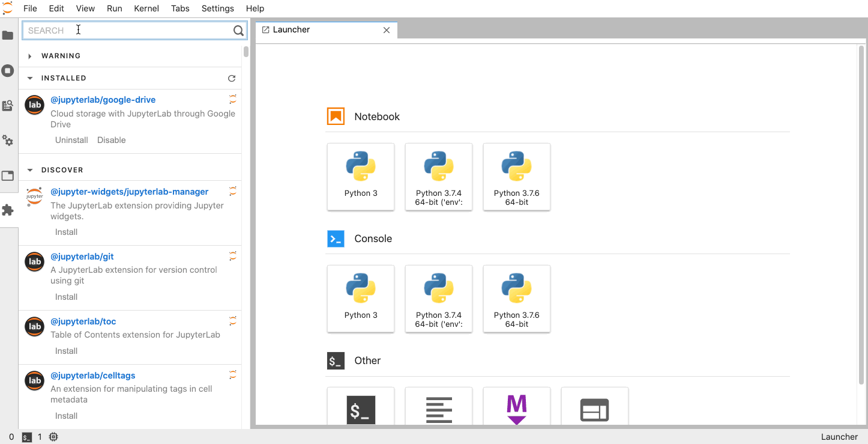Expand the Warning section
Viewport: 868px width, 444px height.
click(30, 56)
